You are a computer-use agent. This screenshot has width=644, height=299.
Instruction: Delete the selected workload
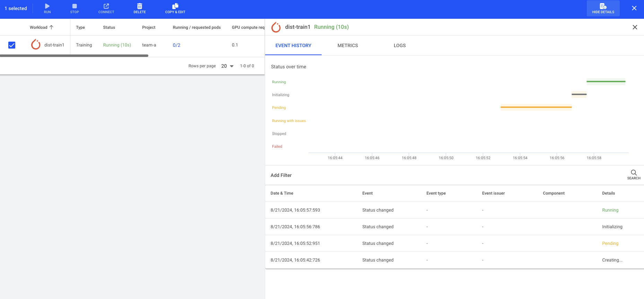pos(140,8)
